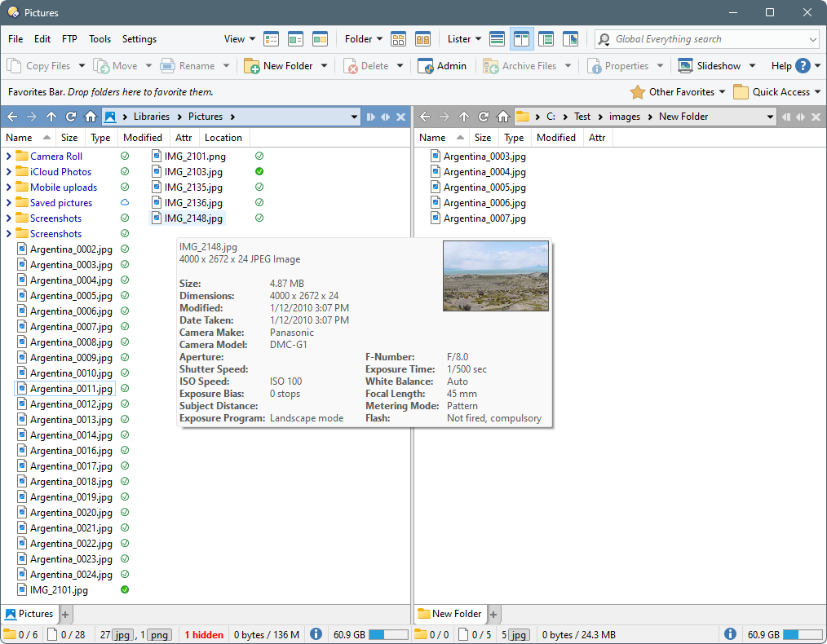Start a Slideshow from the toolbar
Screen dimensions: 827x644
709,66
